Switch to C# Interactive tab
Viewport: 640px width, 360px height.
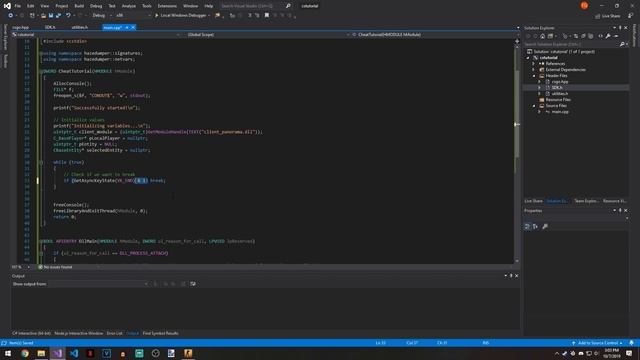coord(31,333)
